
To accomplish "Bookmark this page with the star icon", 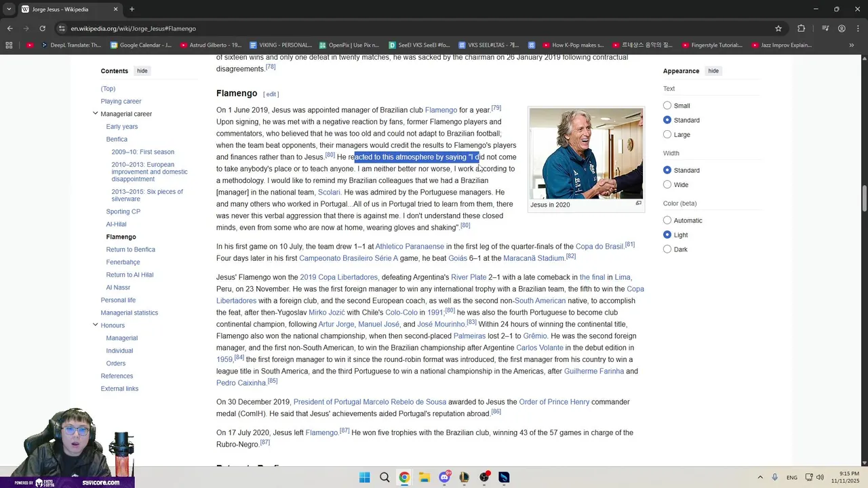I will (778, 28).
